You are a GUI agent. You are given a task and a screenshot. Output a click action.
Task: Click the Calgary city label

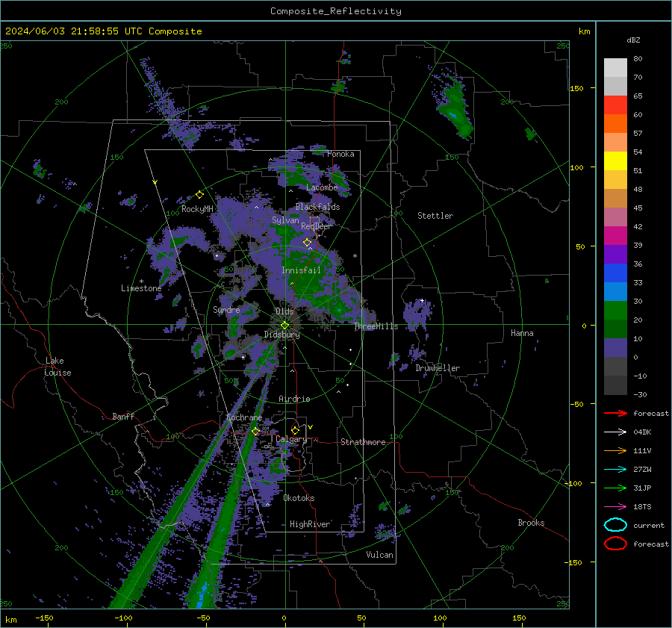[291, 439]
